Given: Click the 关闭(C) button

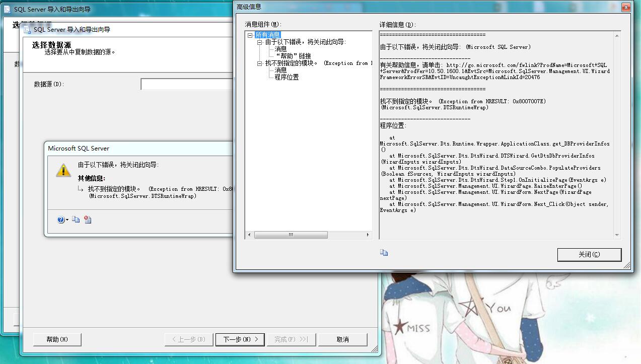Looking at the screenshot, I should [589, 255].
